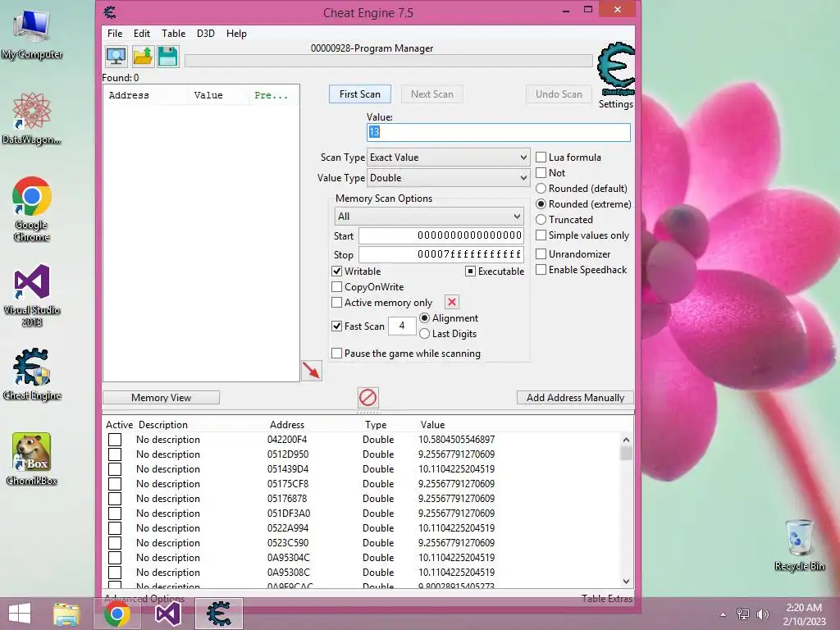Open Recycle Bin on desktop
This screenshot has height=630, width=840.
800,545
